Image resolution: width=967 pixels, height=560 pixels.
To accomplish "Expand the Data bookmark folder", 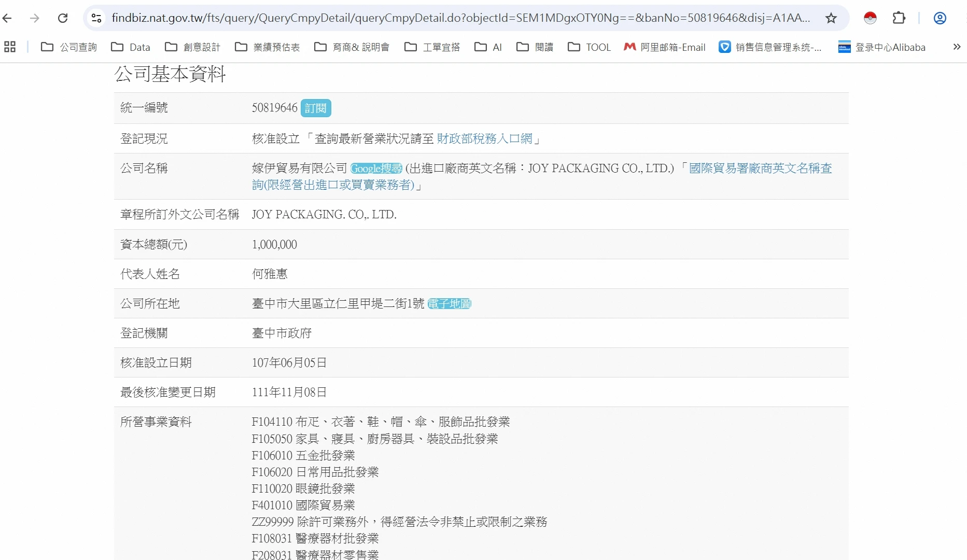I will pyautogui.click(x=131, y=47).
